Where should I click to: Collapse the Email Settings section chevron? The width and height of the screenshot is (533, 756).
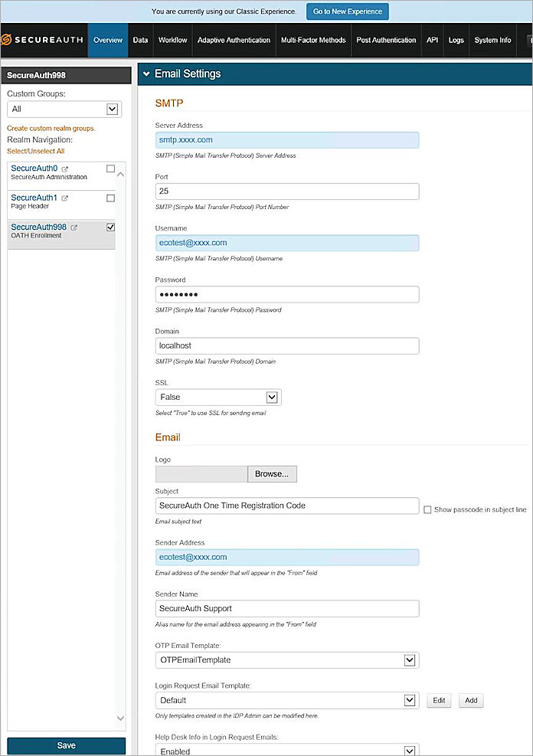click(x=146, y=74)
